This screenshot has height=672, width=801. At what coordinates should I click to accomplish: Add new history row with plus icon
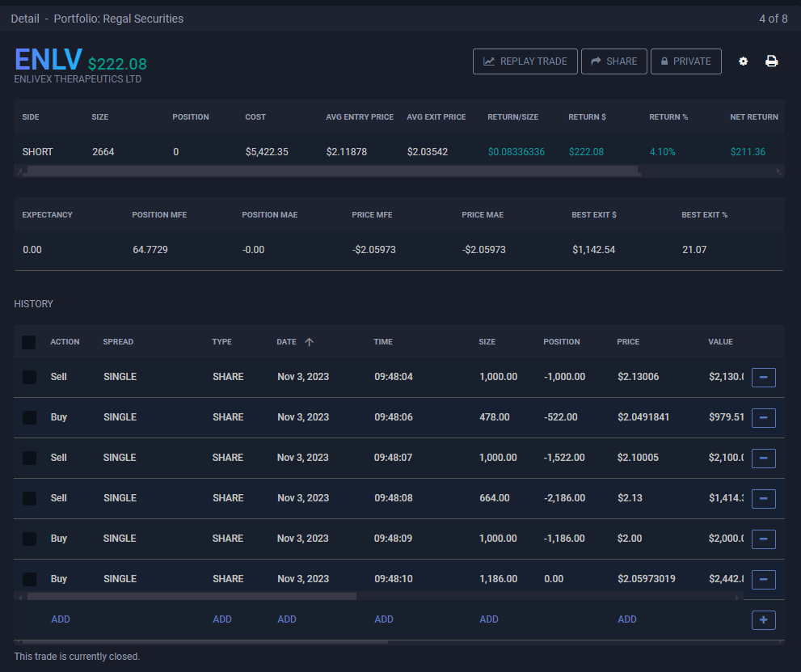click(763, 619)
